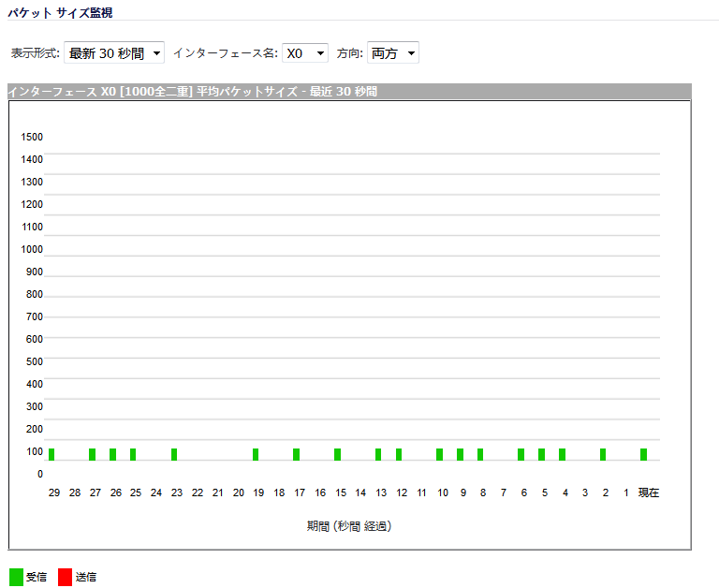Click the green bar at second 13
Image resolution: width=719 pixels, height=588 pixels.
click(x=378, y=454)
